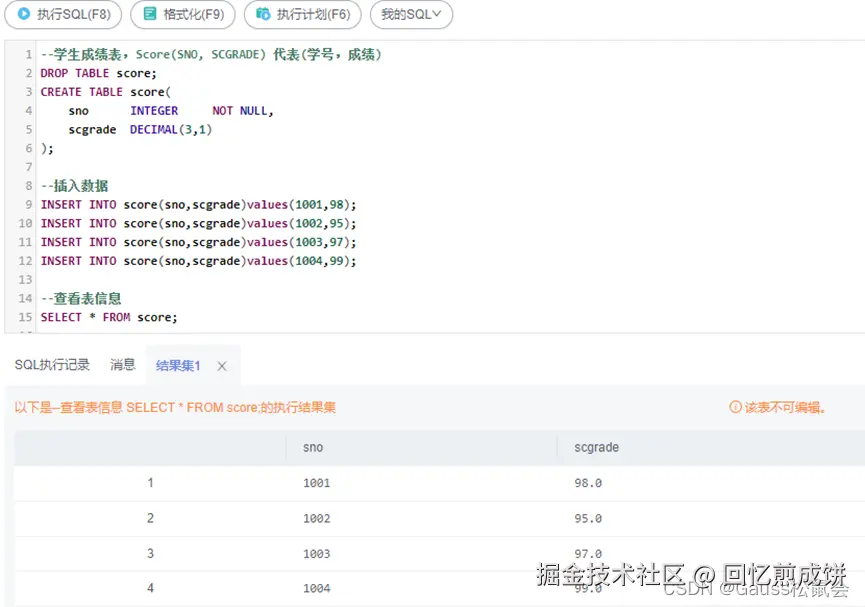Switch to SQL执行记录 tab
The height and width of the screenshot is (607, 865).
[x=52, y=365]
